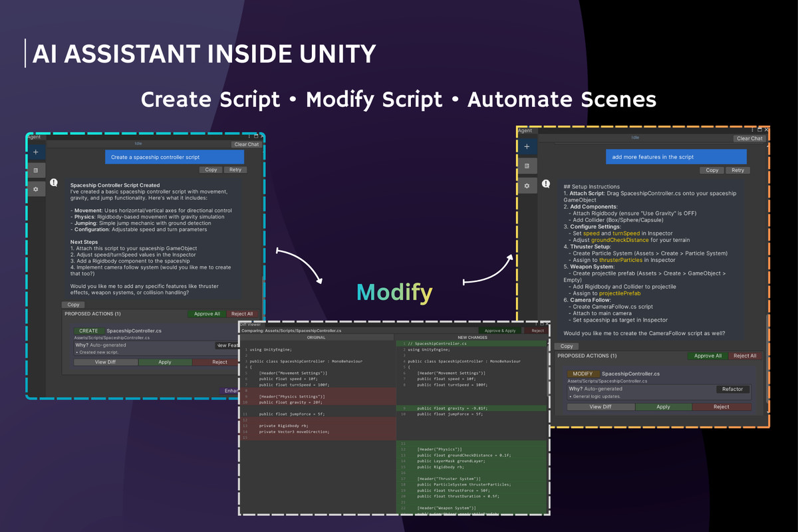Viewport: 798px width, 532px height.
Task: Open the kebab menu icon of left Agent window
Action: click(x=249, y=136)
